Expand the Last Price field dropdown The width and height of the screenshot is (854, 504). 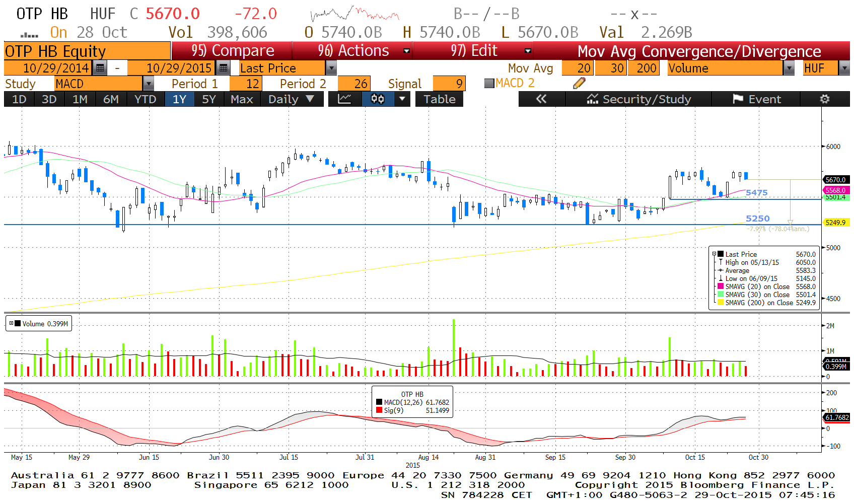point(331,68)
